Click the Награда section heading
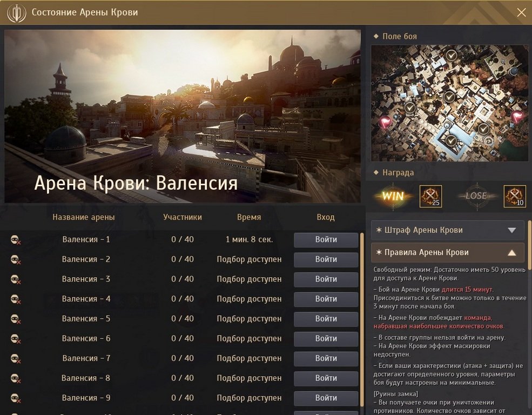 398,173
